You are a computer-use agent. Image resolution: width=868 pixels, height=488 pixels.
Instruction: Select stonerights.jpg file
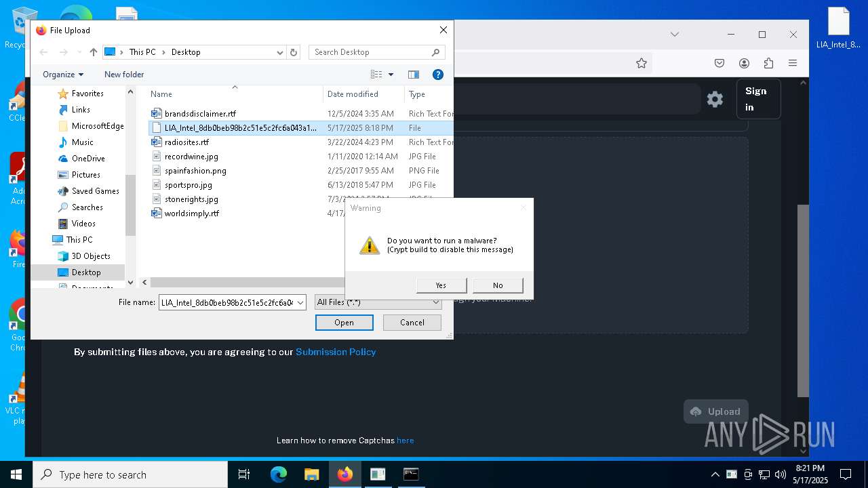coord(191,199)
